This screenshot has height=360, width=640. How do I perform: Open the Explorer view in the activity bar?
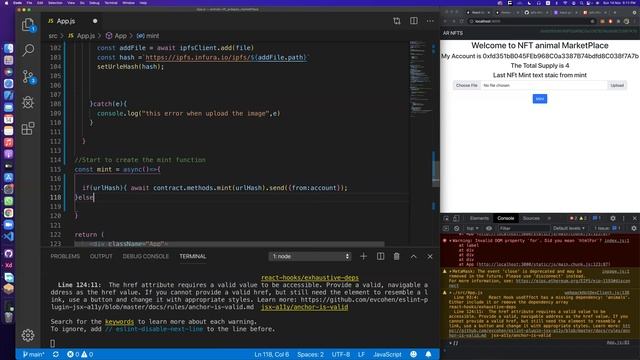(x=28, y=25)
